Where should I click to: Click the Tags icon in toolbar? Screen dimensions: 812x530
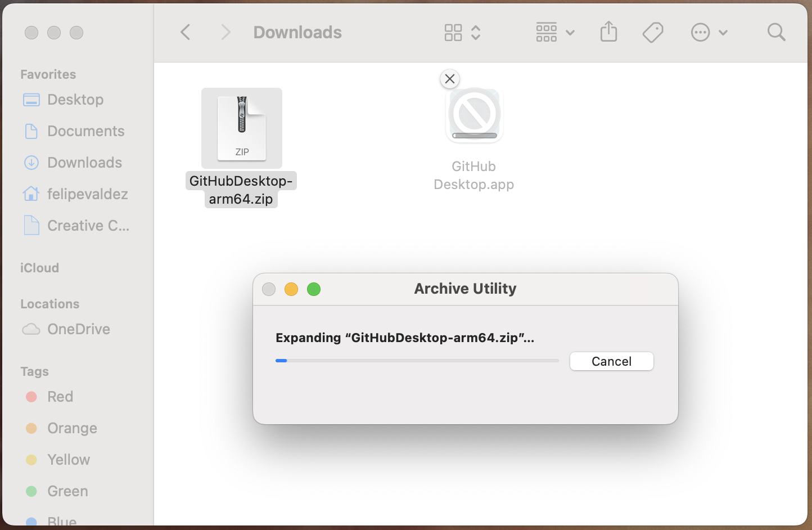point(652,32)
